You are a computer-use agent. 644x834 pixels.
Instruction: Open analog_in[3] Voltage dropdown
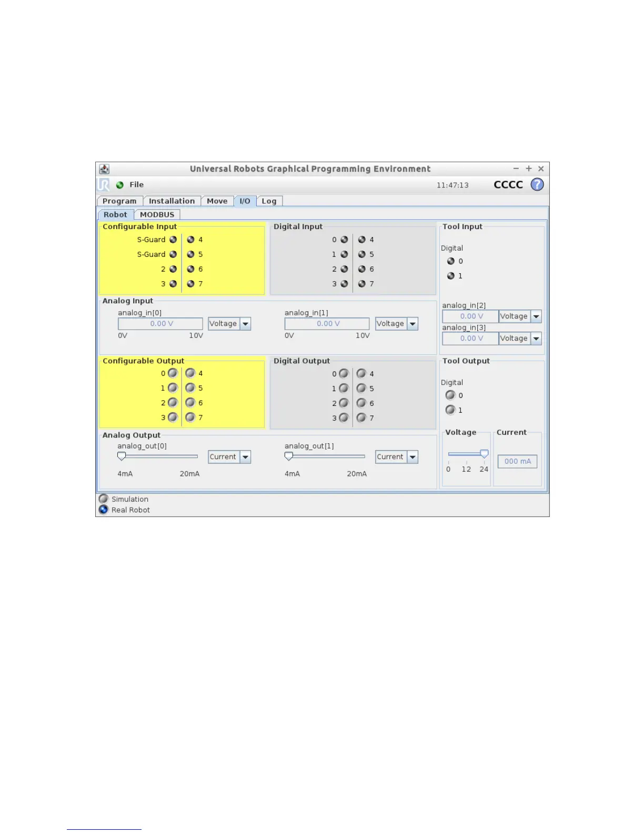point(520,339)
